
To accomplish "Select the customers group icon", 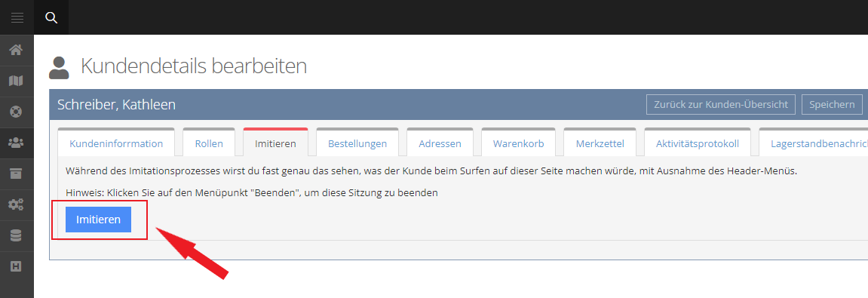I will point(17,143).
